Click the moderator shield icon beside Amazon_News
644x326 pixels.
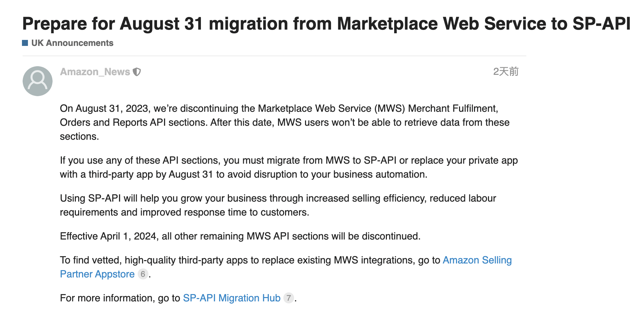point(137,72)
